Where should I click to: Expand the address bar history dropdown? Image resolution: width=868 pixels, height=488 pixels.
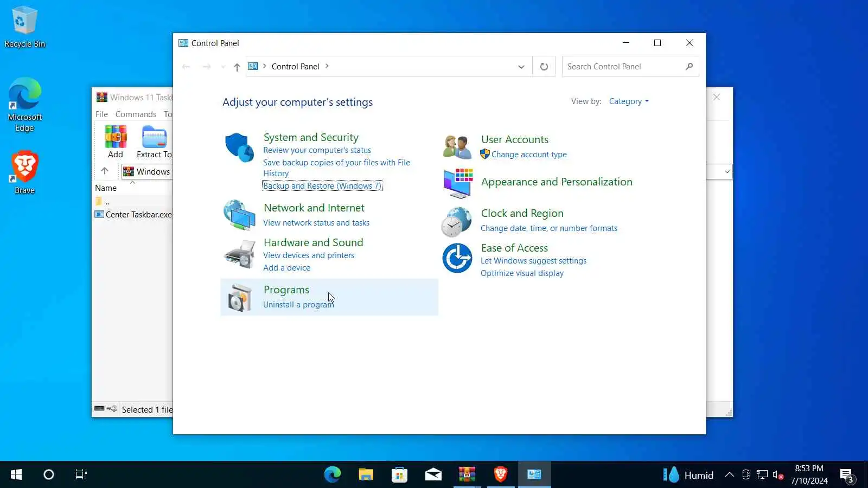pyautogui.click(x=521, y=67)
